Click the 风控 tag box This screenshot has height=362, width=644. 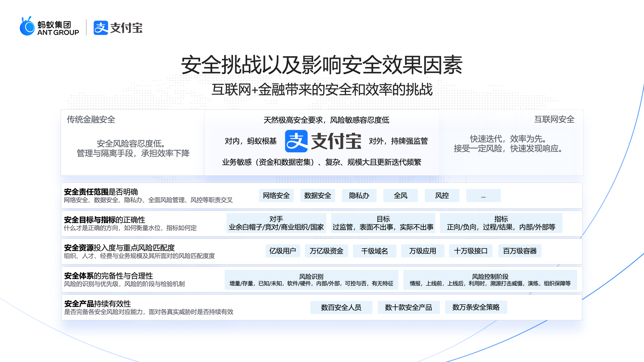[x=442, y=196]
